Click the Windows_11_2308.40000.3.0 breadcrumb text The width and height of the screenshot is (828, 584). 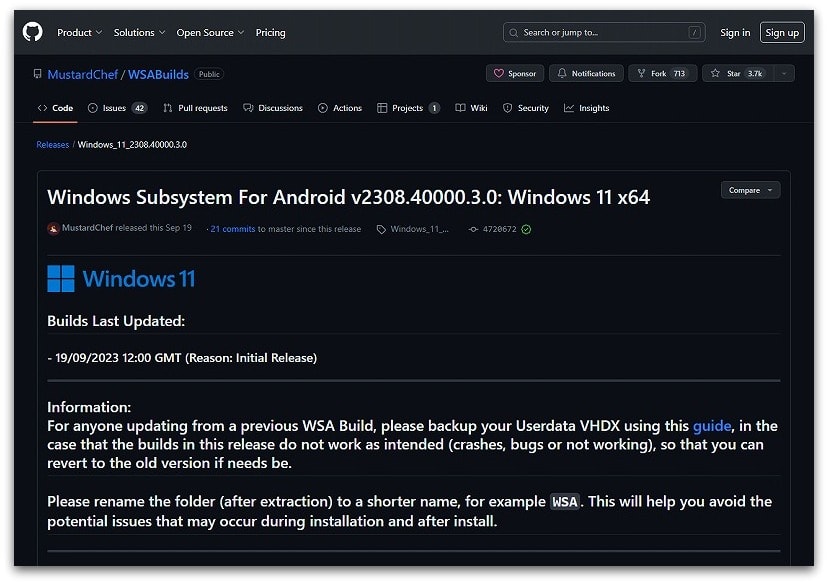tap(132, 145)
